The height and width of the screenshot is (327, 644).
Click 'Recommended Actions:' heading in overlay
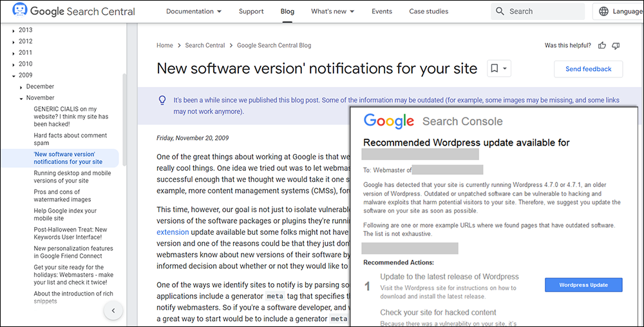(x=399, y=263)
